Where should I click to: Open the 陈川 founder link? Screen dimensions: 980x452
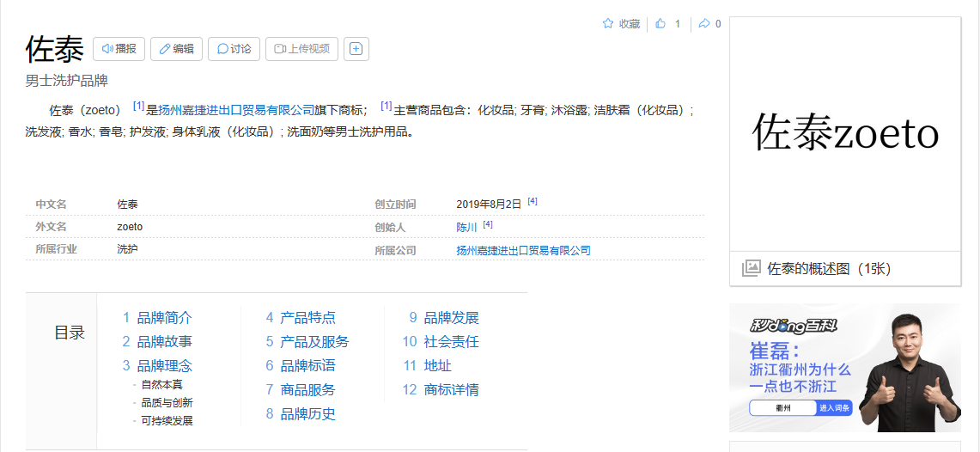click(x=467, y=228)
